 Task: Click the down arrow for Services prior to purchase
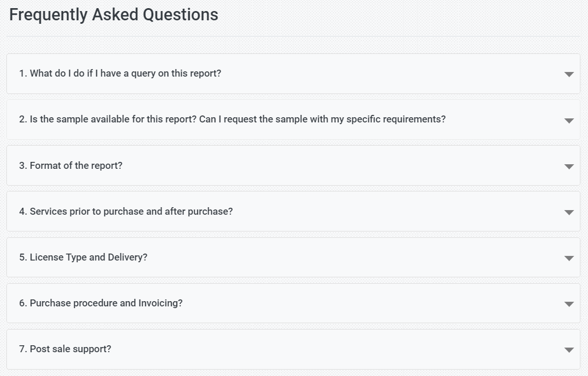pyautogui.click(x=569, y=212)
